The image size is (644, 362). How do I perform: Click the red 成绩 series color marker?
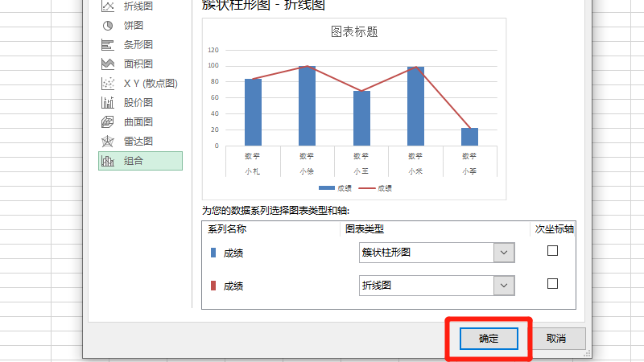(x=213, y=286)
